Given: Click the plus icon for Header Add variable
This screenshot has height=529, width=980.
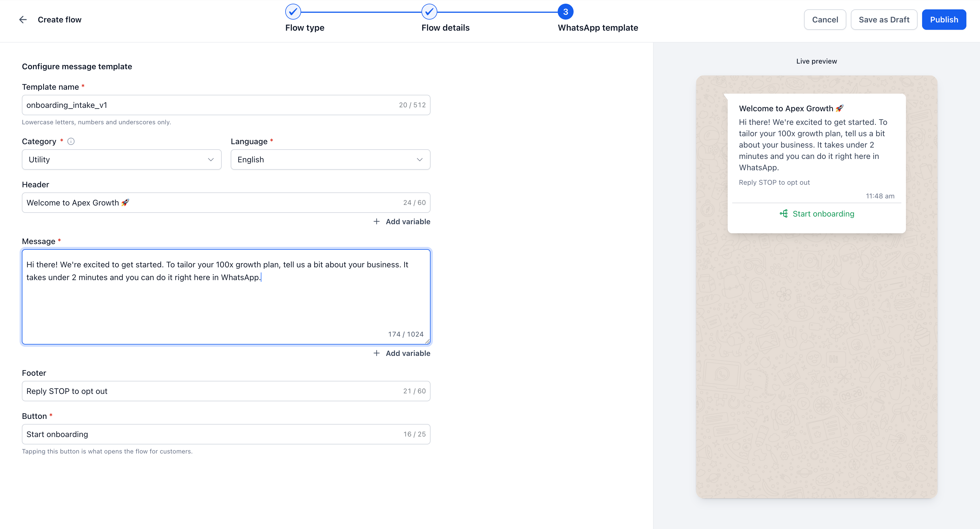Looking at the screenshot, I should (x=376, y=221).
